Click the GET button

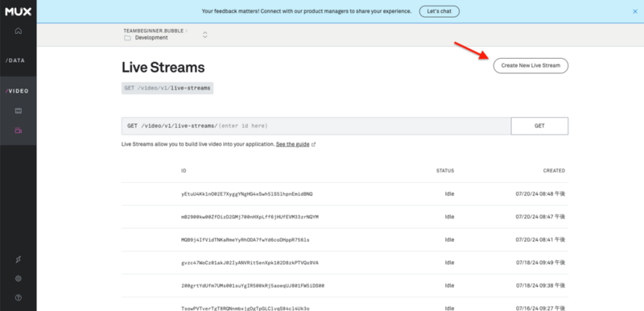[539, 126]
